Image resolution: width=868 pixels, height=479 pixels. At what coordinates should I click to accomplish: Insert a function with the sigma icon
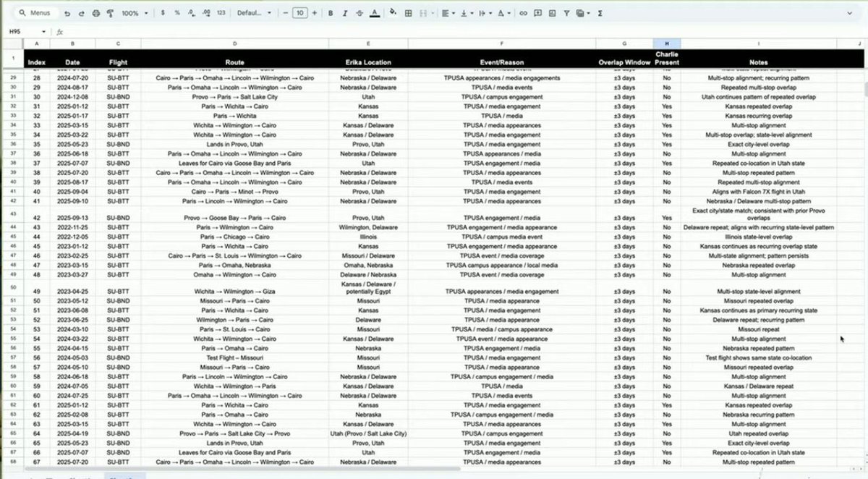(x=599, y=13)
